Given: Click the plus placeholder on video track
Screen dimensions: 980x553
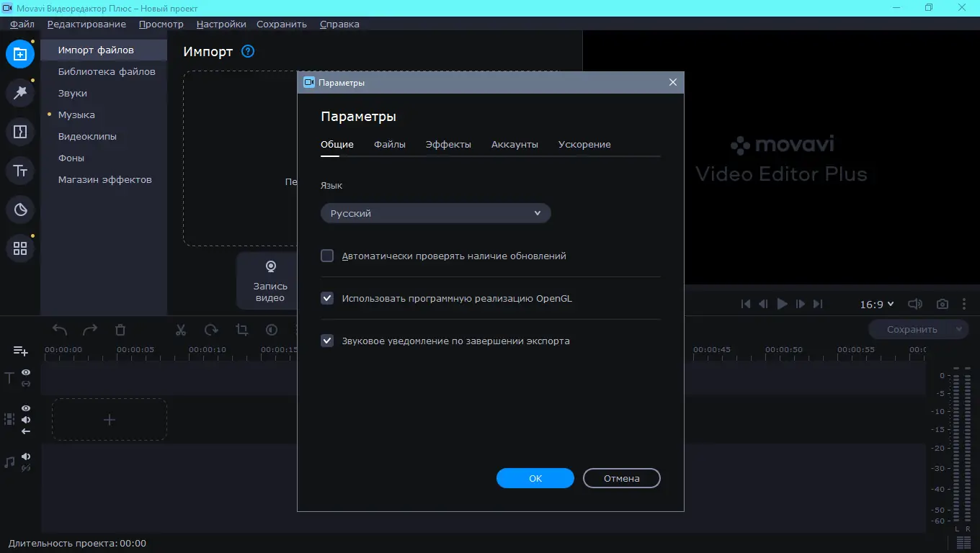Looking at the screenshot, I should [110, 420].
